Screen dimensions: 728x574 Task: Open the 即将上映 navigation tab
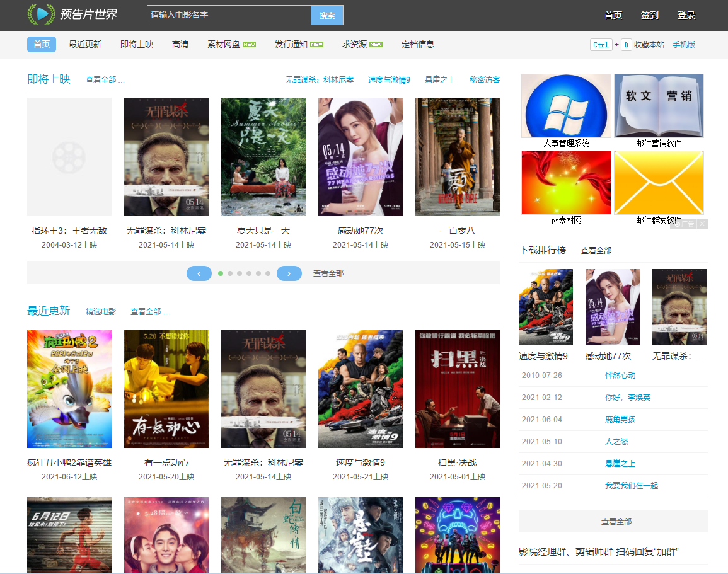(x=137, y=44)
